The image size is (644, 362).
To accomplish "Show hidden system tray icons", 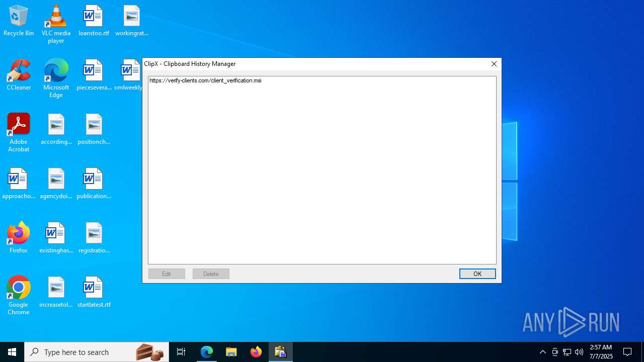I will click(542, 352).
